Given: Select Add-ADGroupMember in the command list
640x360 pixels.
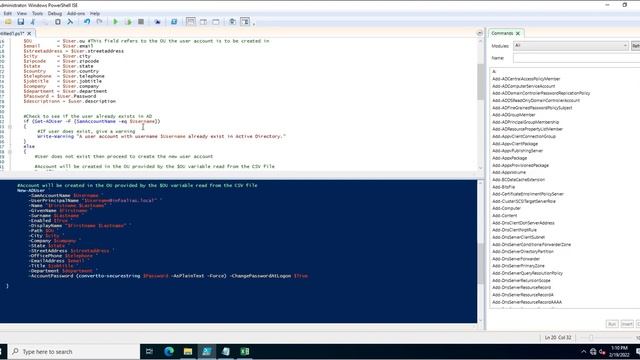Looking at the screenshot, I should click(x=513, y=115).
